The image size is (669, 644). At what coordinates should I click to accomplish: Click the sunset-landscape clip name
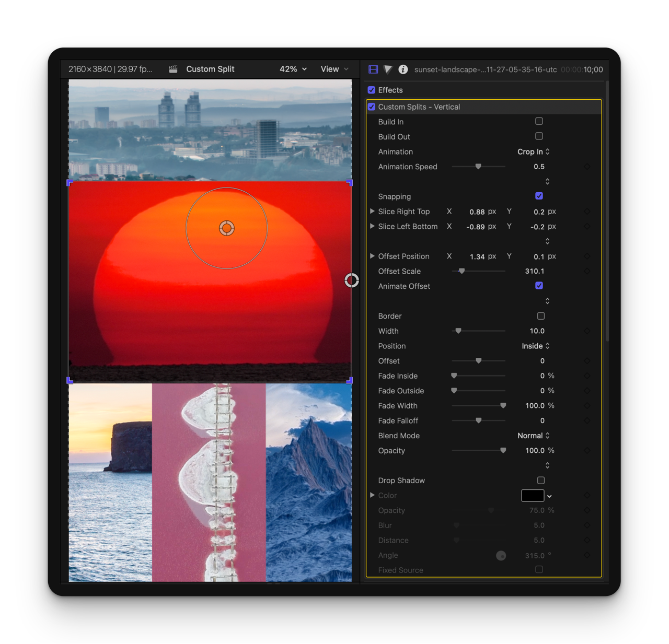click(486, 69)
